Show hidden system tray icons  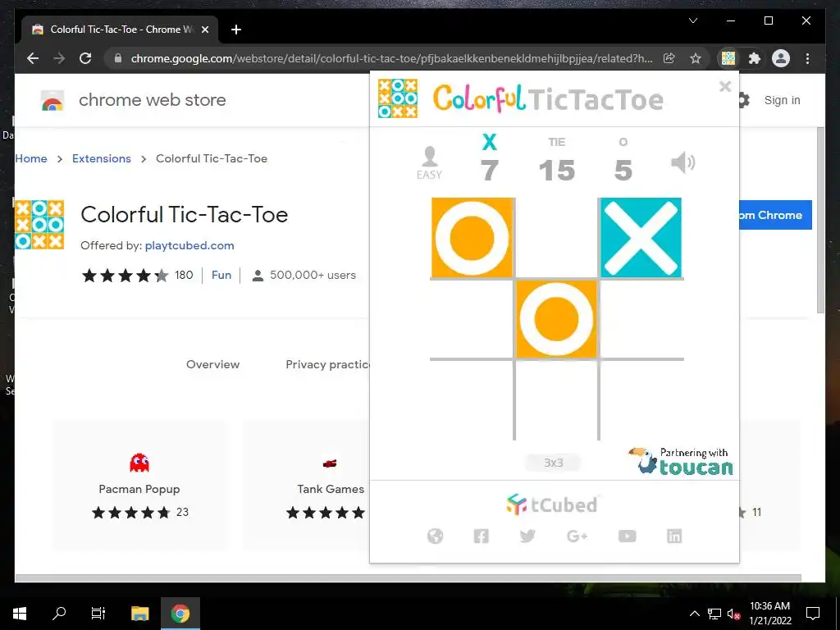(x=694, y=614)
